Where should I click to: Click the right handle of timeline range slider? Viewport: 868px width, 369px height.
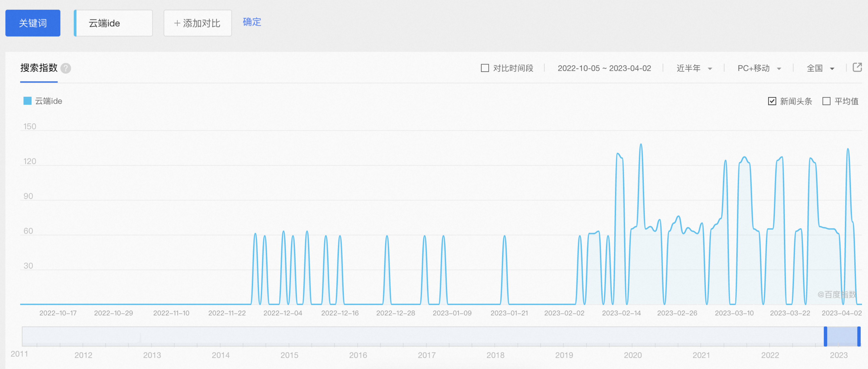859,336
